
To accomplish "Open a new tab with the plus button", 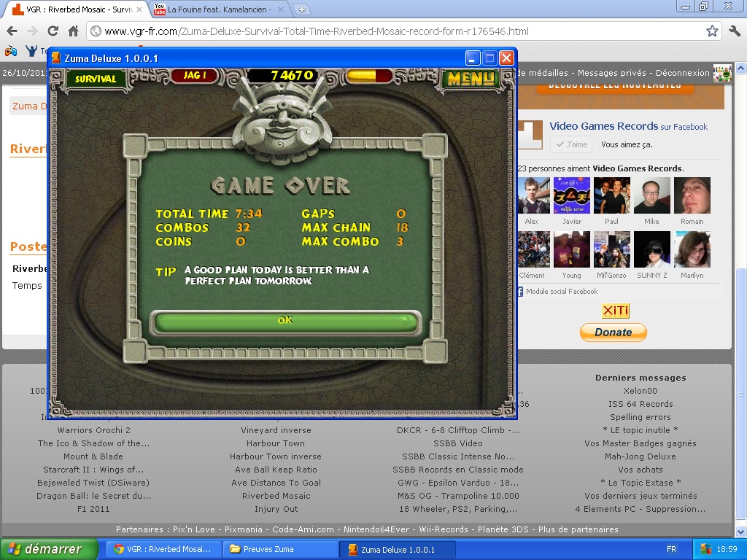I will 302,9.
